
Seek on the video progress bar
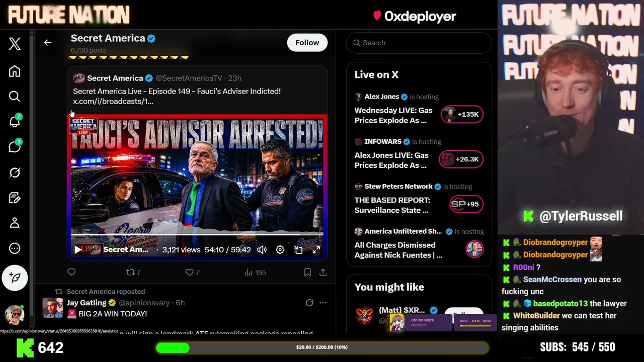197,235
